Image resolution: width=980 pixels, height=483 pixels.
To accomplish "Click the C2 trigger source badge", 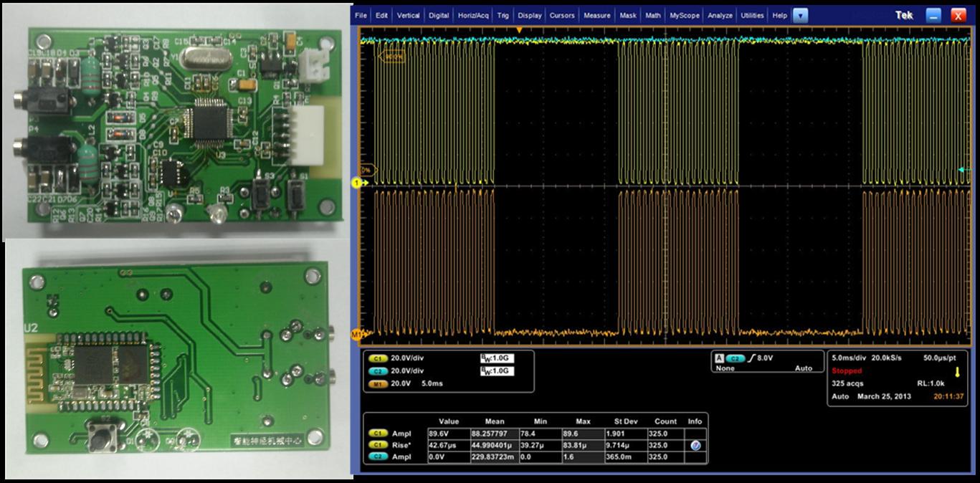I will (x=736, y=358).
